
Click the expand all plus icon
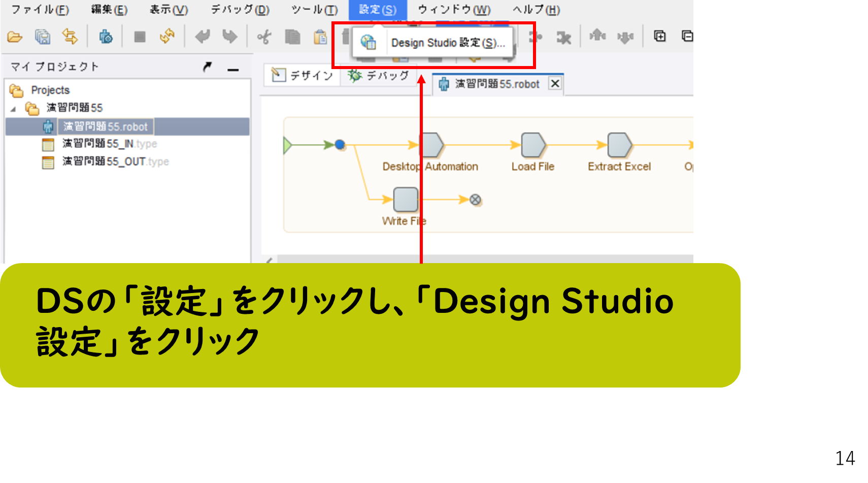660,36
